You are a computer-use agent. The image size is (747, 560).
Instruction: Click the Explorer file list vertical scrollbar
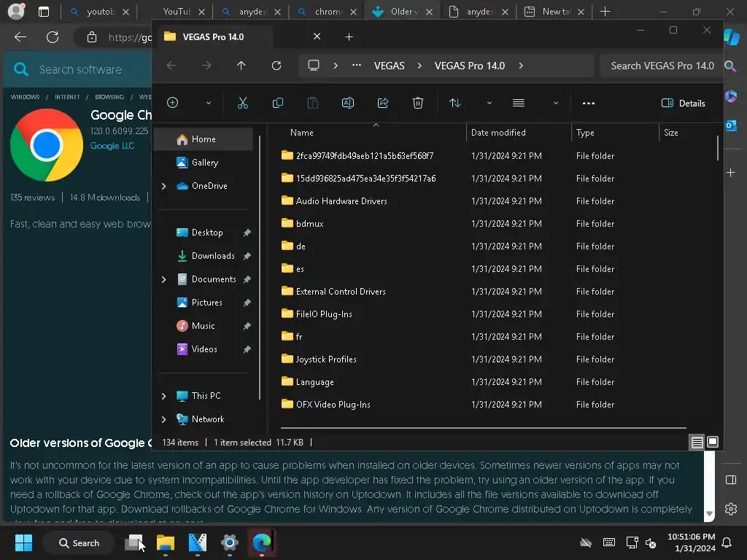(x=718, y=148)
